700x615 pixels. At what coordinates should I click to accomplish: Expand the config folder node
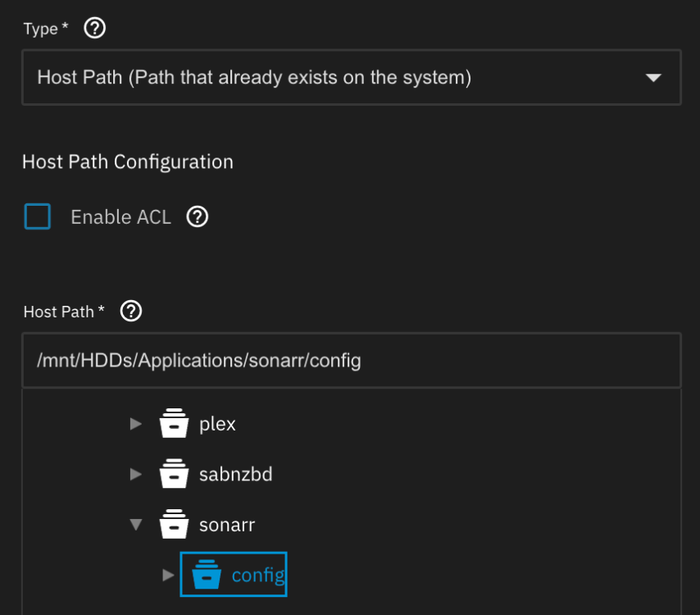pos(168,574)
